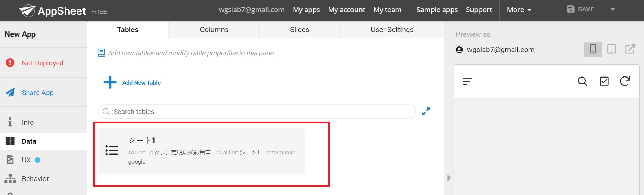
Task: Click the refresh icon in app preview
Action: click(x=625, y=81)
